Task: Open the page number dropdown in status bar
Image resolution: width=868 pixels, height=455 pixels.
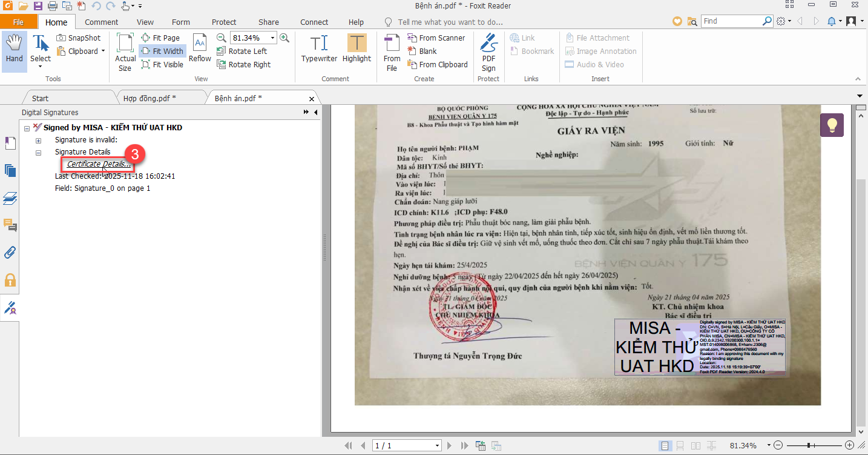Action: 437,446
